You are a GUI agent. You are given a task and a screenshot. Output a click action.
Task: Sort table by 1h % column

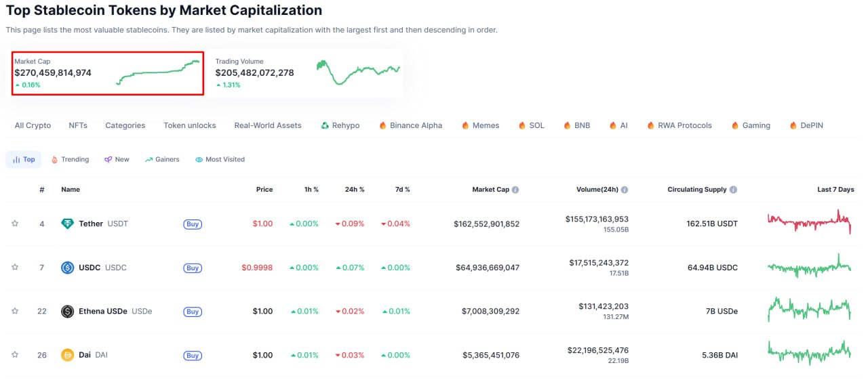pos(311,190)
